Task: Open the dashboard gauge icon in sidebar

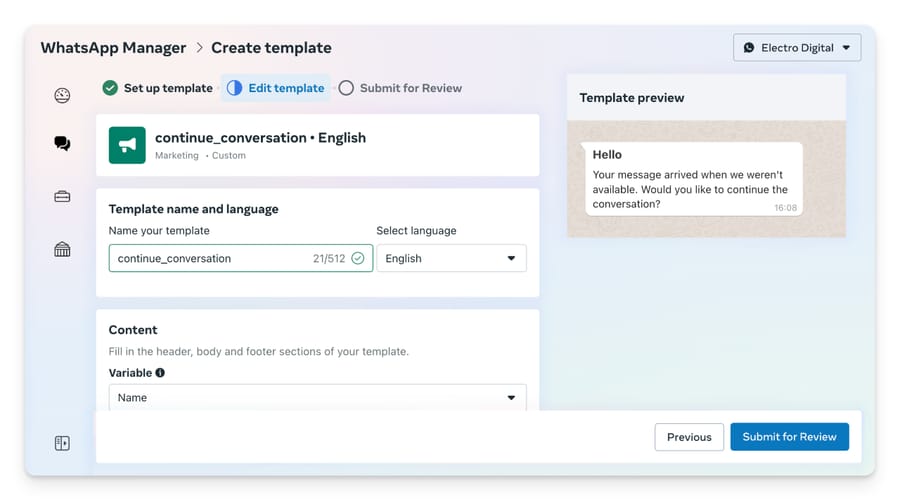Action: [62, 95]
